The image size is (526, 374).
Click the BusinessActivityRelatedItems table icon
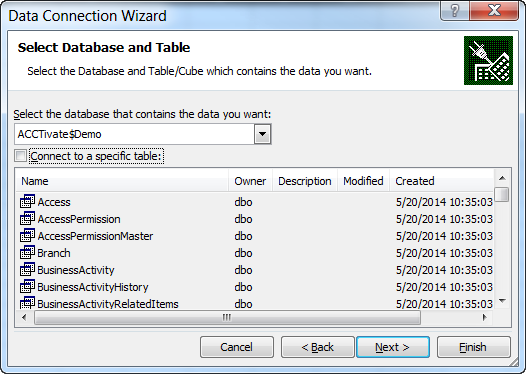[x=27, y=303]
